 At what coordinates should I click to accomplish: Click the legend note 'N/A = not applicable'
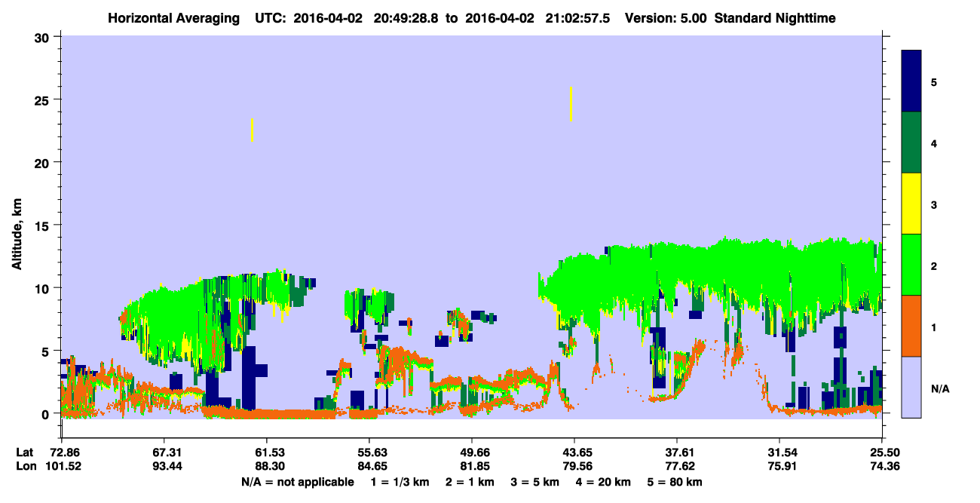(x=297, y=482)
